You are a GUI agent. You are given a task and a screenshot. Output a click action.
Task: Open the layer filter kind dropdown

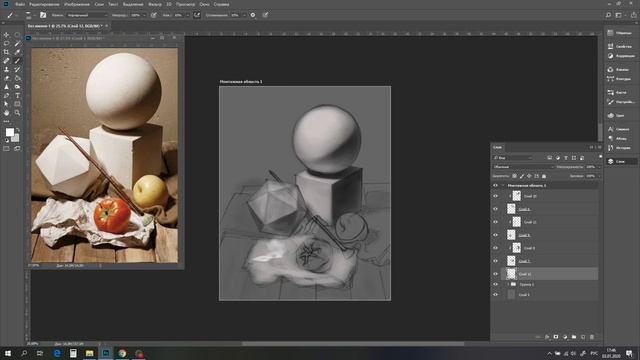tap(513, 158)
